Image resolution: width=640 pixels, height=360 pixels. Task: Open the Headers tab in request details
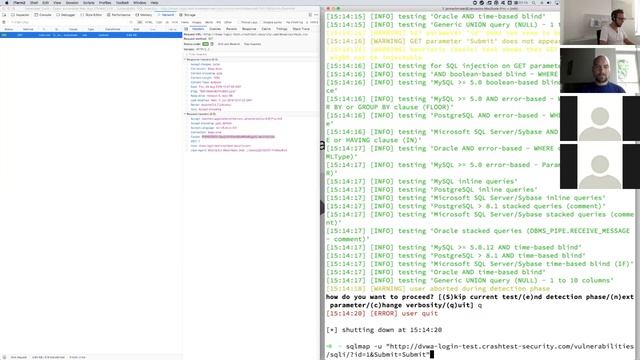click(198, 29)
